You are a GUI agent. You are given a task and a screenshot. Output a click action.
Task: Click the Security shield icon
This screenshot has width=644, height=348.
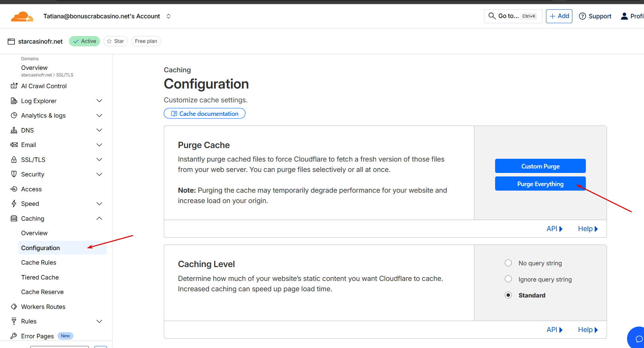coord(14,174)
